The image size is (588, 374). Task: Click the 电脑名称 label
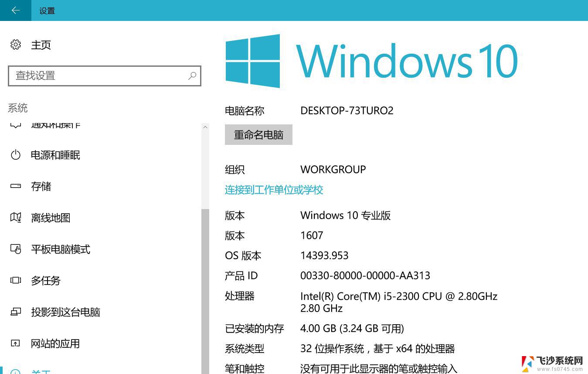245,111
